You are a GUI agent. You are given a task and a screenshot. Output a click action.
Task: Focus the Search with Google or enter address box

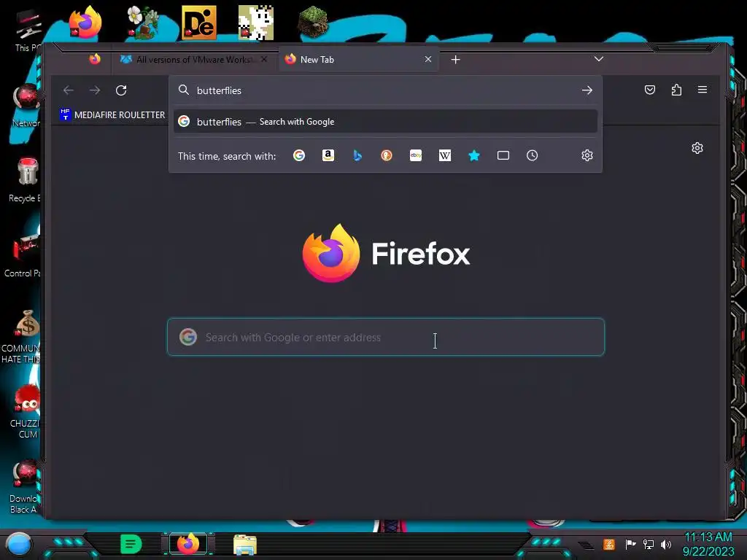(386, 337)
